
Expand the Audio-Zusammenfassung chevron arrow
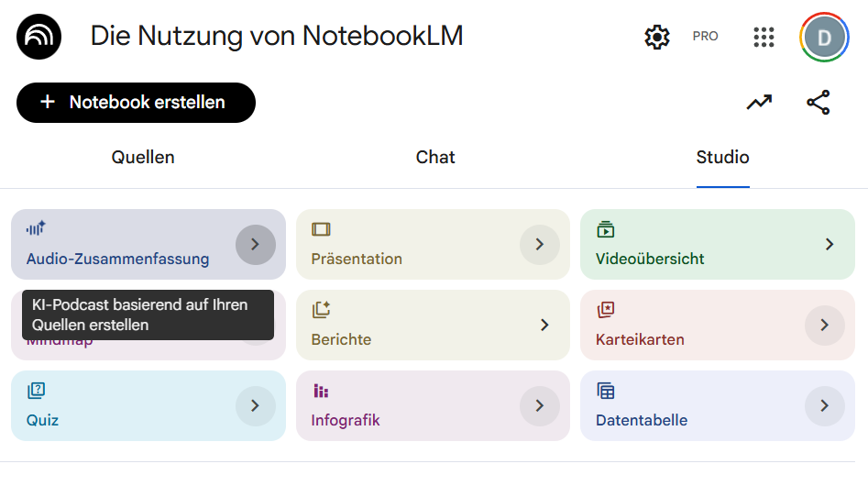(x=255, y=244)
